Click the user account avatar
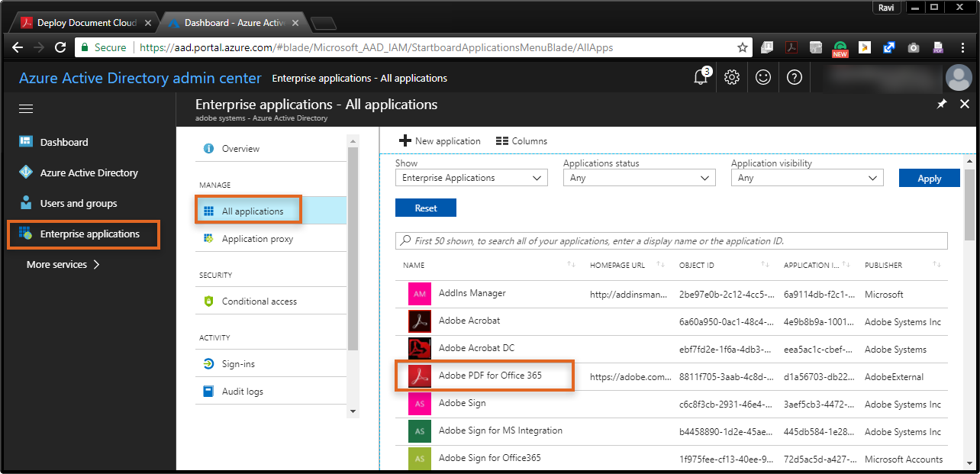 pyautogui.click(x=958, y=77)
